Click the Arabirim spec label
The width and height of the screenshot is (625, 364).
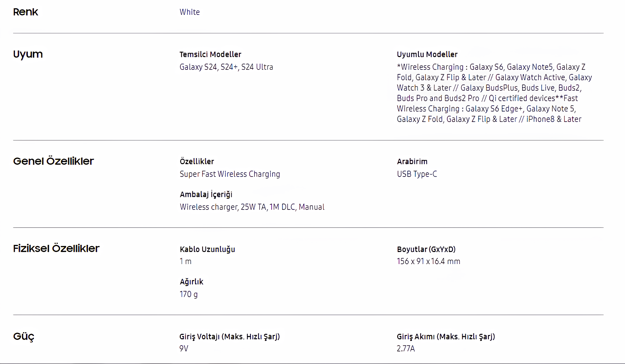[412, 161]
